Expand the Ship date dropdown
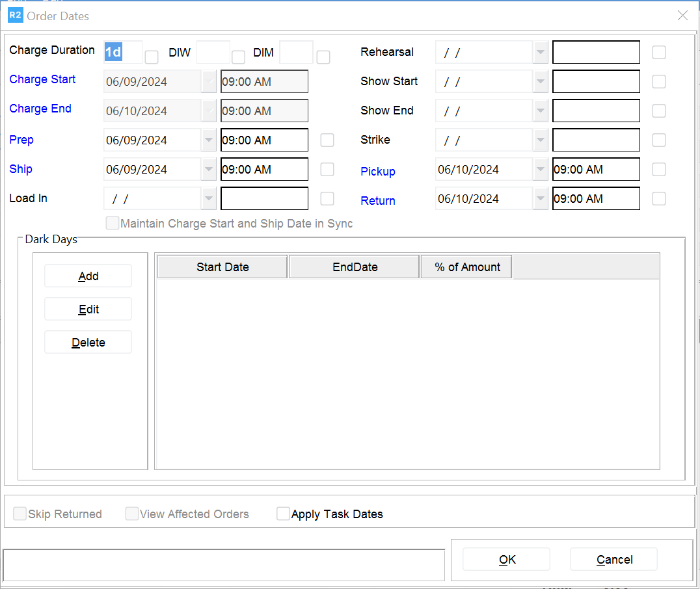Viewport: 700px width, 589px height. click(209, 170)
